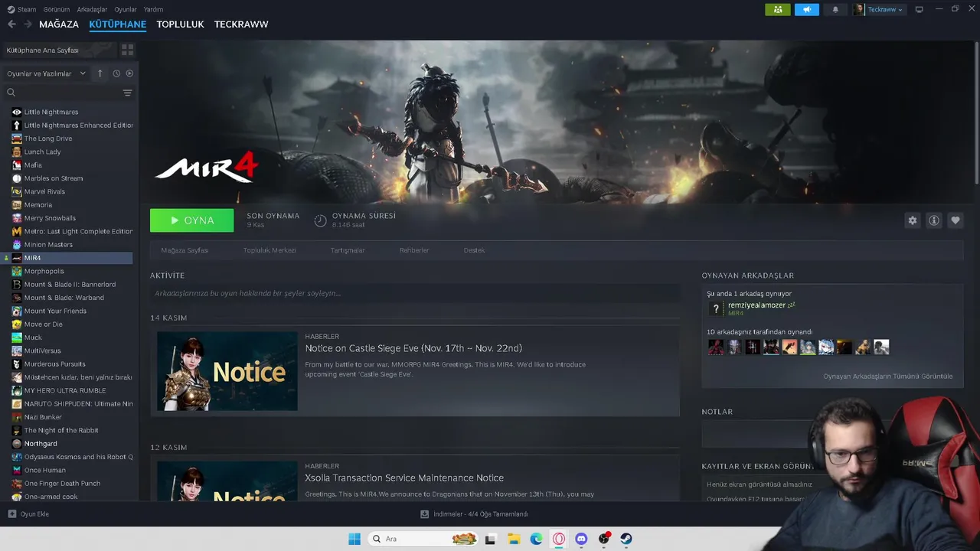
Task: Click the taskbar 'Ara' search box
Action: click(423, 539)
